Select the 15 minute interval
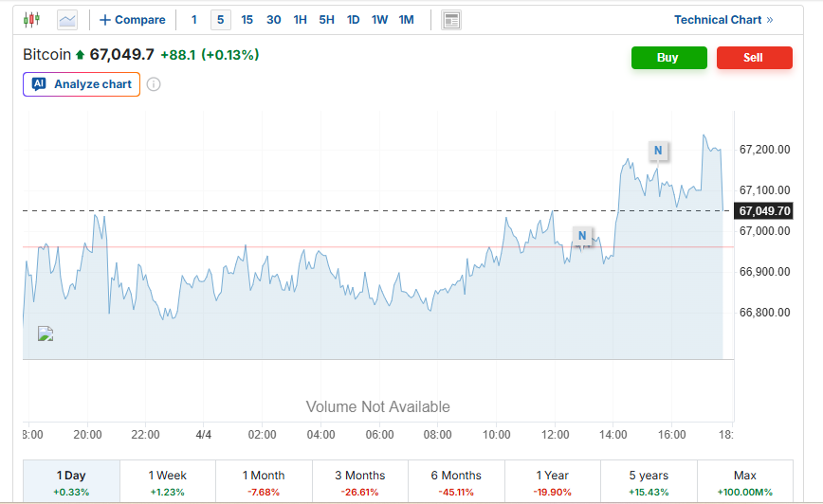 pyautogui.click(x=247, y=20)
